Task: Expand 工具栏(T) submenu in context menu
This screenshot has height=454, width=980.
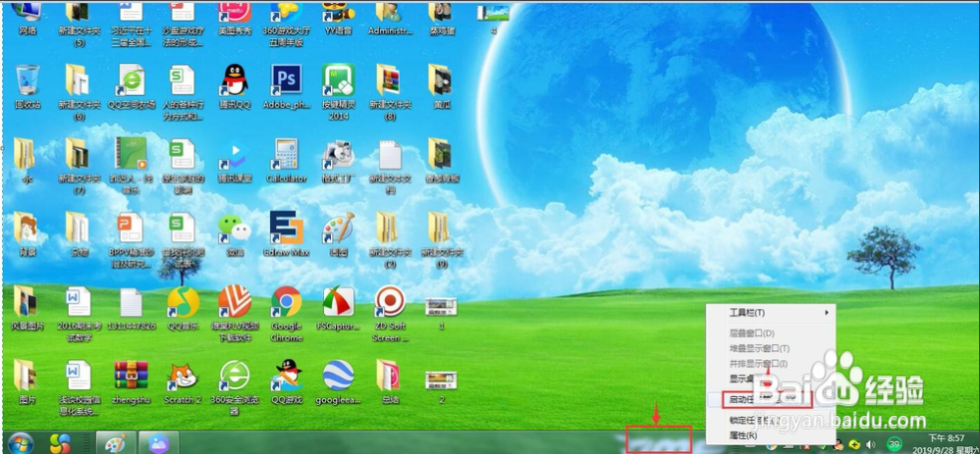Action: click(771, 312)
